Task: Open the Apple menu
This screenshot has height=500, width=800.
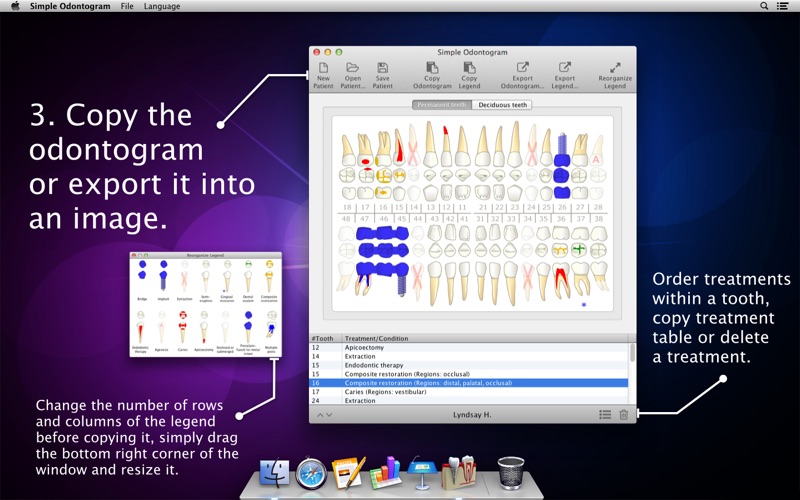Action: pos(15,6)
